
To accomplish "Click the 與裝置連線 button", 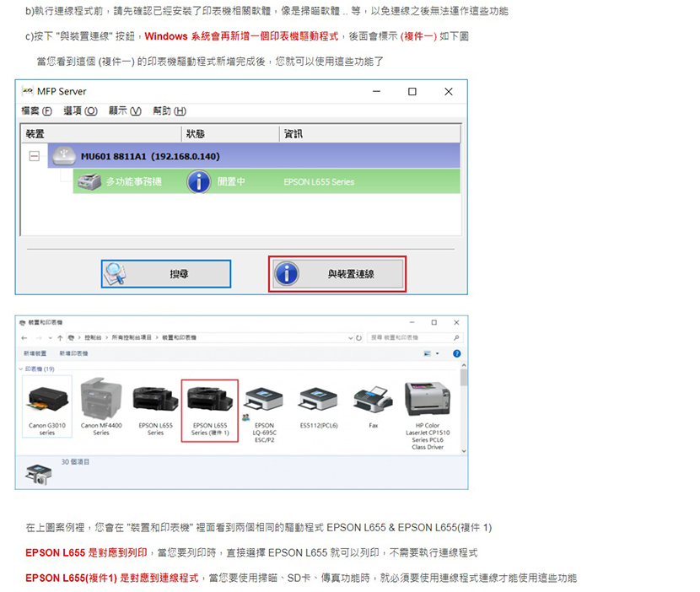I will [337, 274].
